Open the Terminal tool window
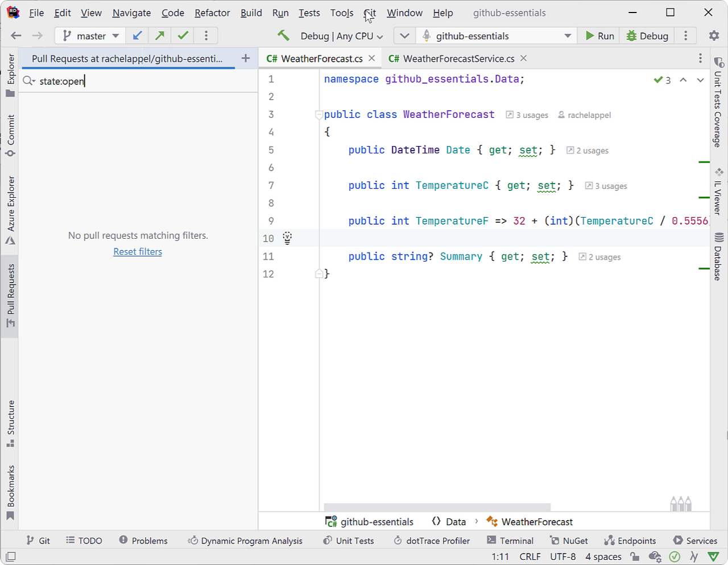This screenshot has height=565, width=728. [x=510, y=541]
